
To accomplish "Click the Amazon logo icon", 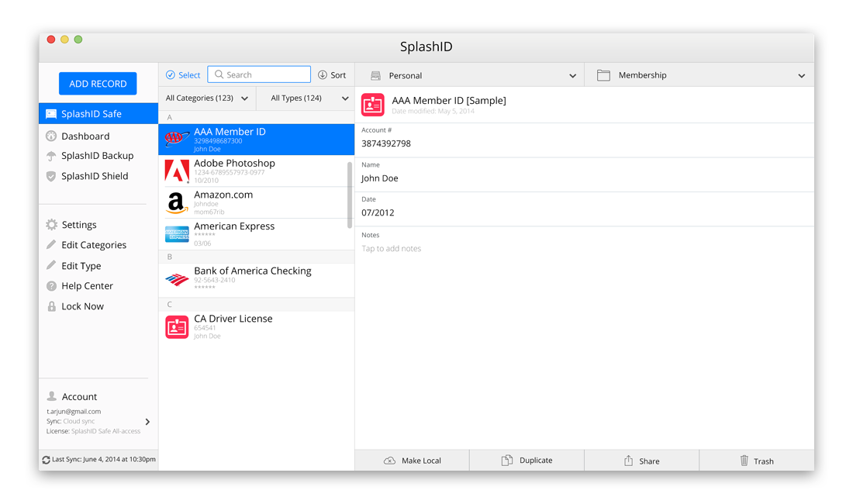I will (x=177, y=203).
